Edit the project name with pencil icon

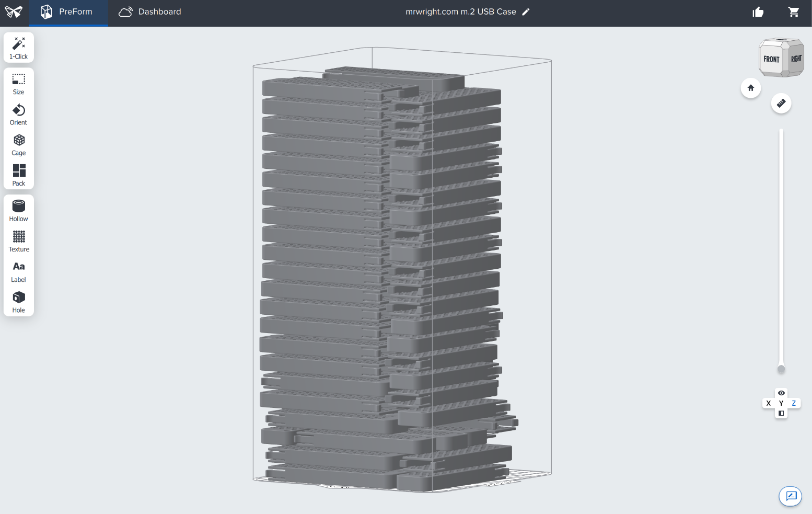[526, 12]
